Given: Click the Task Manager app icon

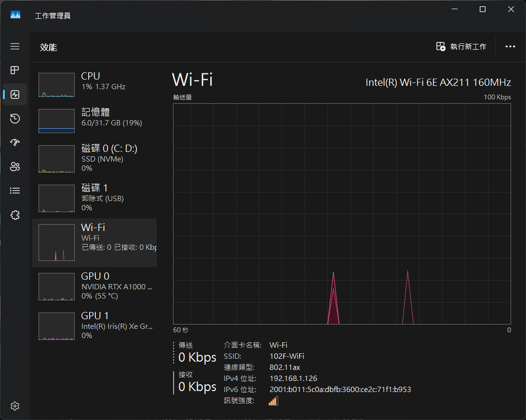Looking at the screenshot, I should 15,15.
